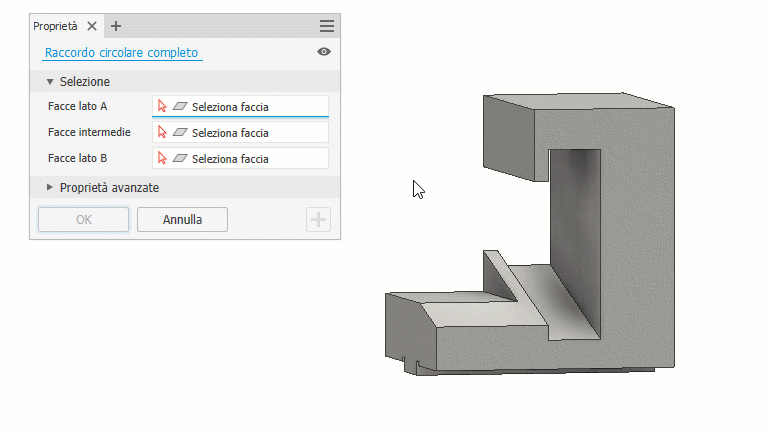Image resolution: width=768 pixels, height=432 pixels.
Task: Activate the Facce intermedie selection field
Action: pyautogui.click(x=240, y=132)
